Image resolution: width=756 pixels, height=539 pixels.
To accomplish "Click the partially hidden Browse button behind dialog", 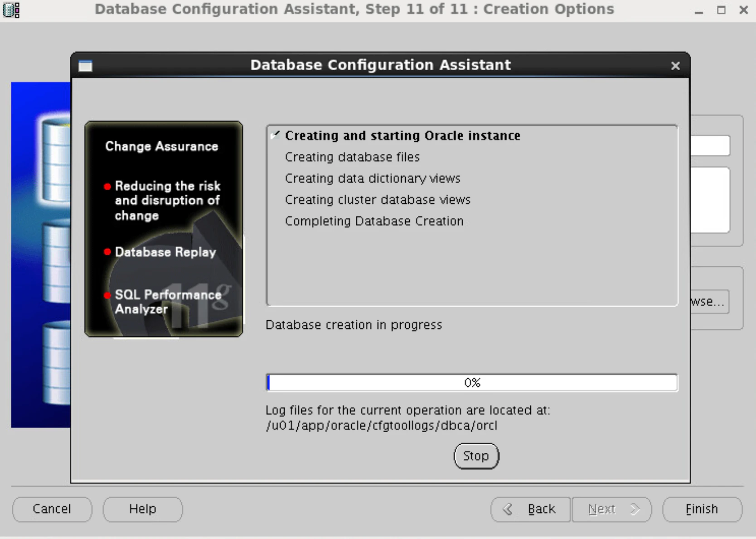I will coord(710,302).
